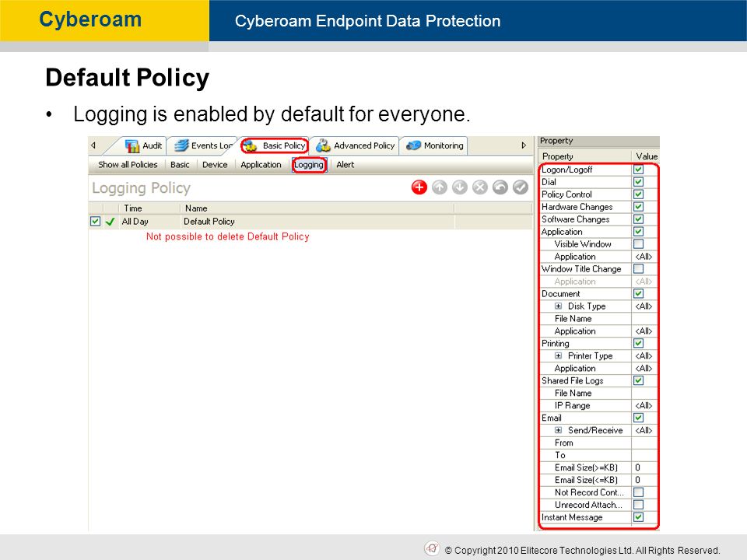Open the Printer Type <All> value
747x560 pixels.
pos(644,355)
